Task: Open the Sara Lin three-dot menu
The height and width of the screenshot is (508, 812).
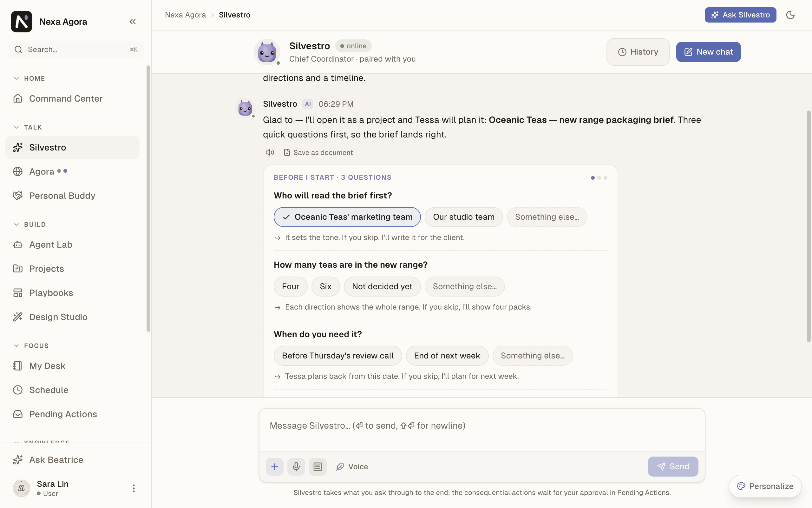Action: coord(134,488)
